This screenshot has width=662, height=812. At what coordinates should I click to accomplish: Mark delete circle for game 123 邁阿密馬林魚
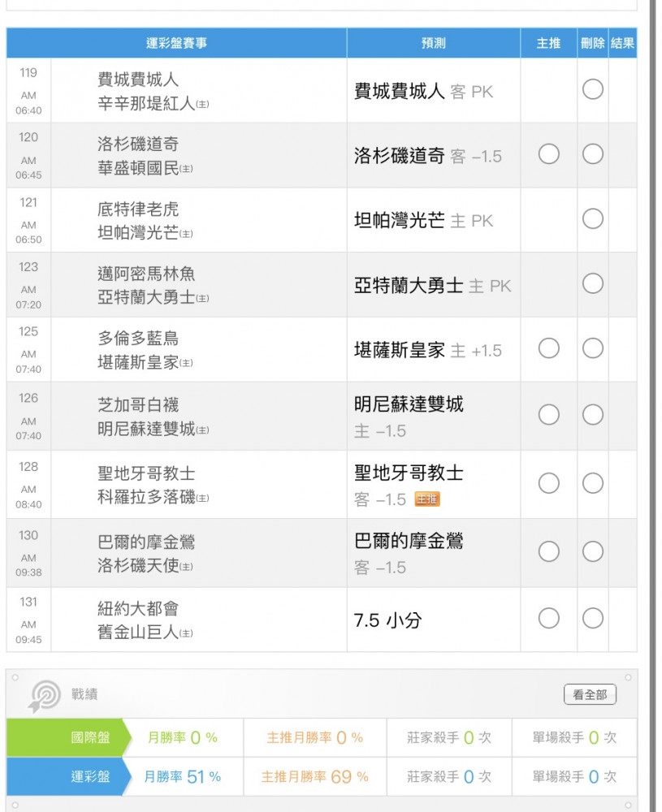pyautogui.click(x=593, y=283)
